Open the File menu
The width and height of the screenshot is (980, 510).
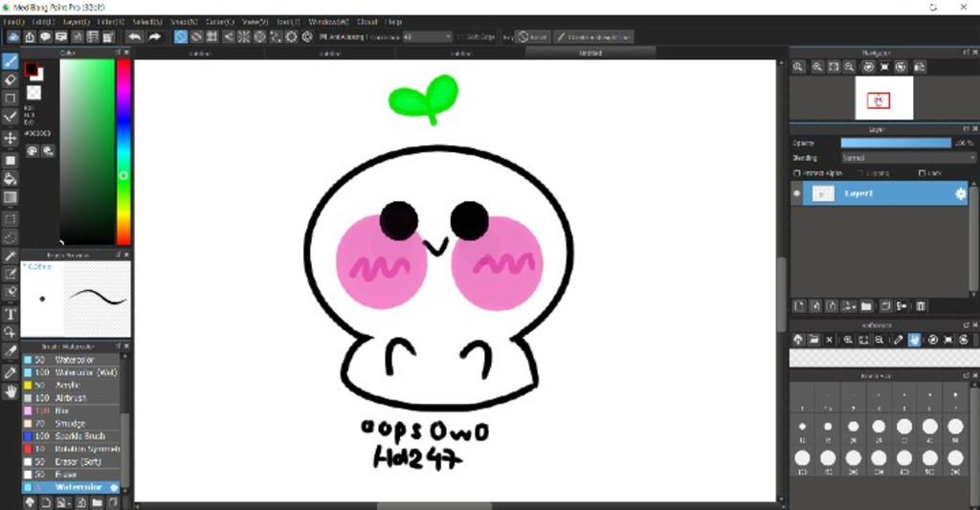[13, 22]
